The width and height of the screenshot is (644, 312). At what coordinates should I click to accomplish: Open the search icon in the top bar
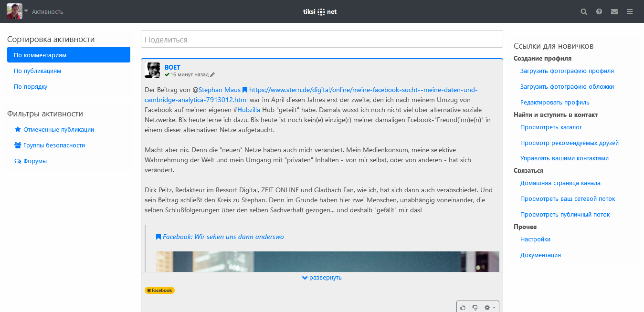coord(583,11)
